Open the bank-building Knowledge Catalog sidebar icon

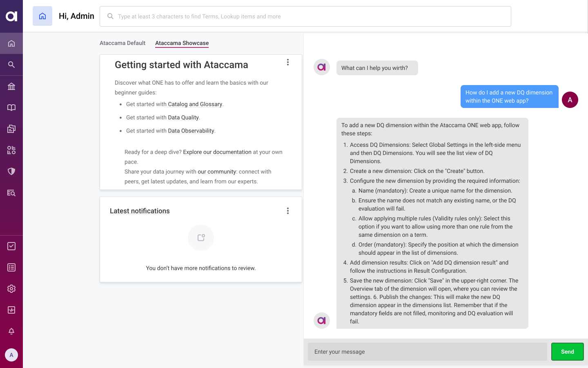[11, 86]
